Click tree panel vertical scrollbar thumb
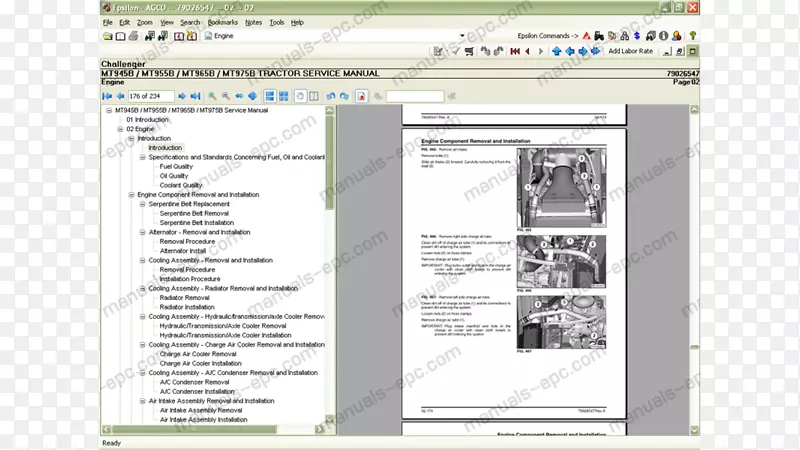The height and width of the screenshot is (450, 800). tap(330, 162)
